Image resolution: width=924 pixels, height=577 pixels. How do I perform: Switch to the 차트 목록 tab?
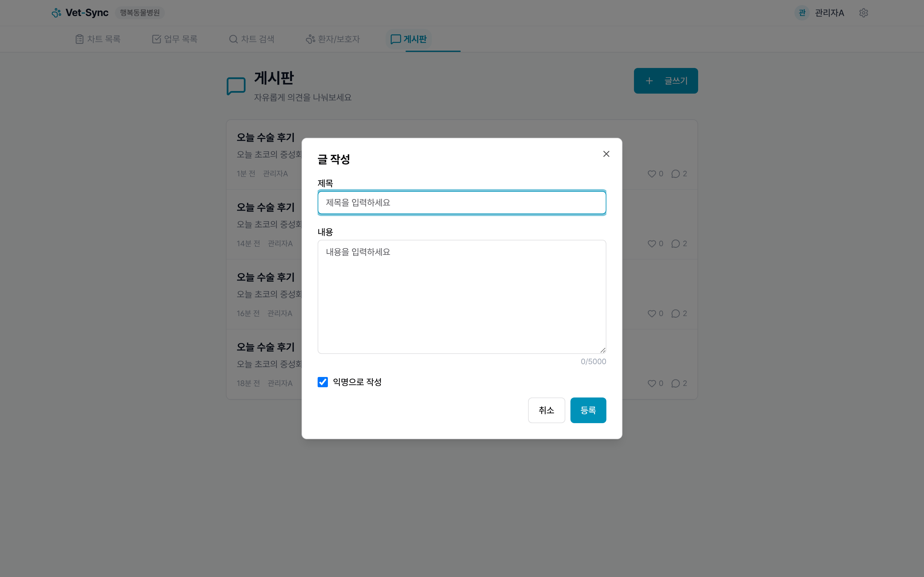(x=98, y=38)
